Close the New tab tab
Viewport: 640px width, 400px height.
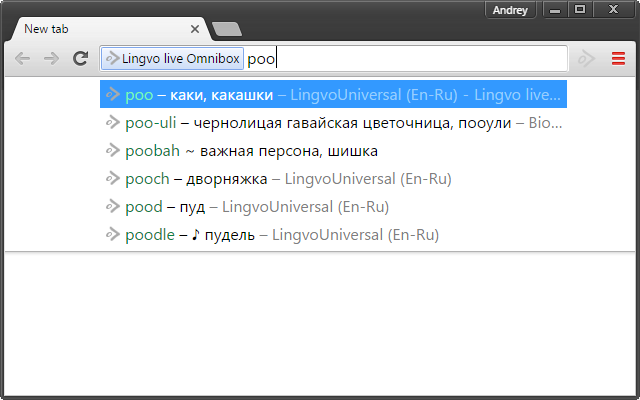pos(195,29)
